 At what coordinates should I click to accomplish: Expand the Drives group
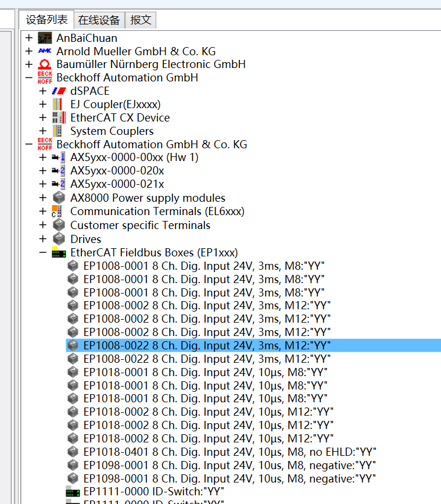point(43,239)
